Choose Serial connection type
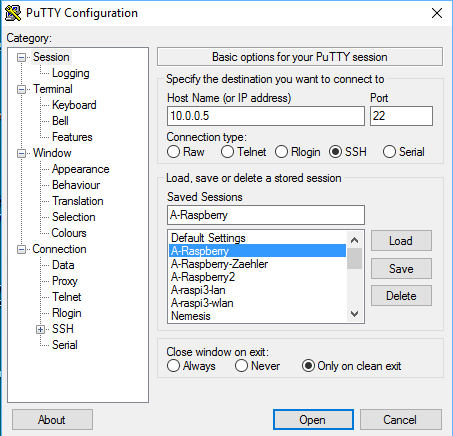 pos(389,152)
